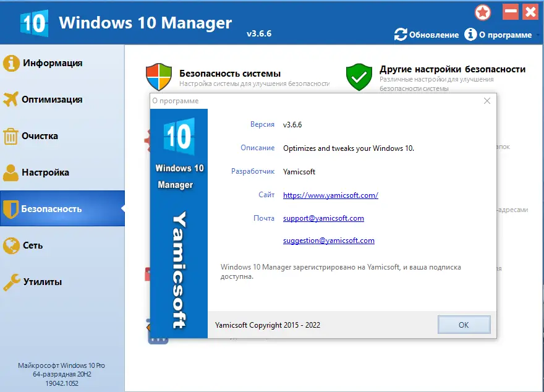Viewport: 544px width, 392px height.
Task: Click the airplane icon beside Оптимизация
Action: pyautogui.click(x=11, y=99)
